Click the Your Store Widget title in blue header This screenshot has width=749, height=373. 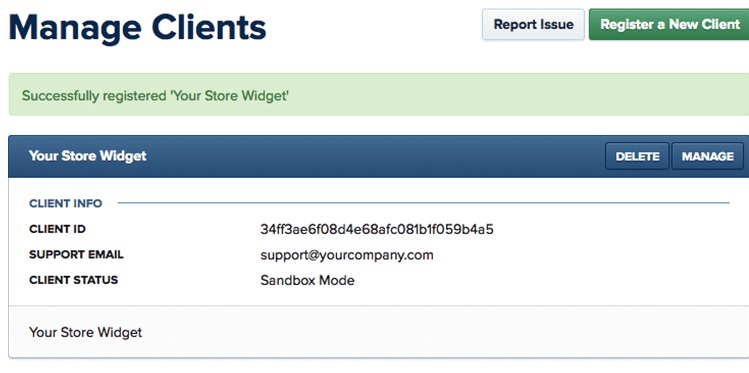(87, 156)
